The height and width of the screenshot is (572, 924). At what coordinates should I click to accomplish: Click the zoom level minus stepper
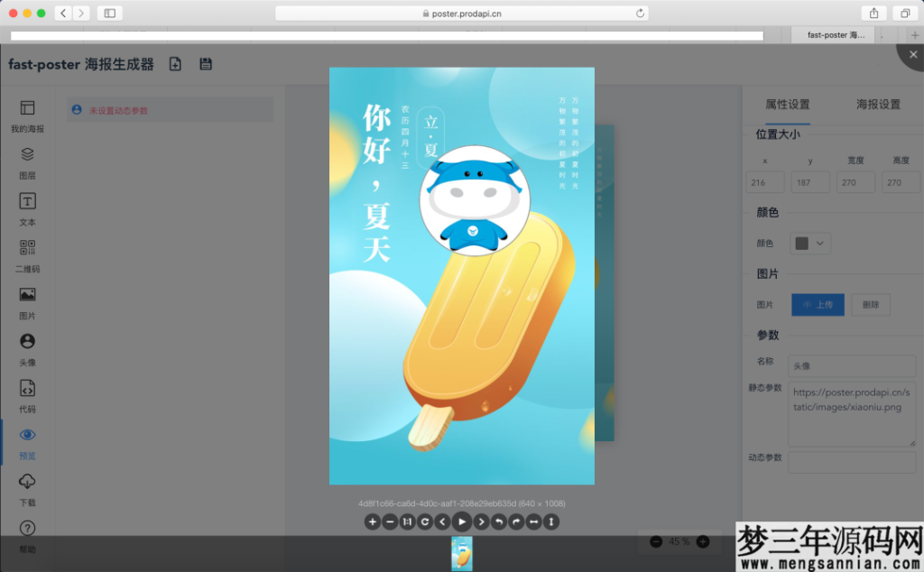pos(656,541)
